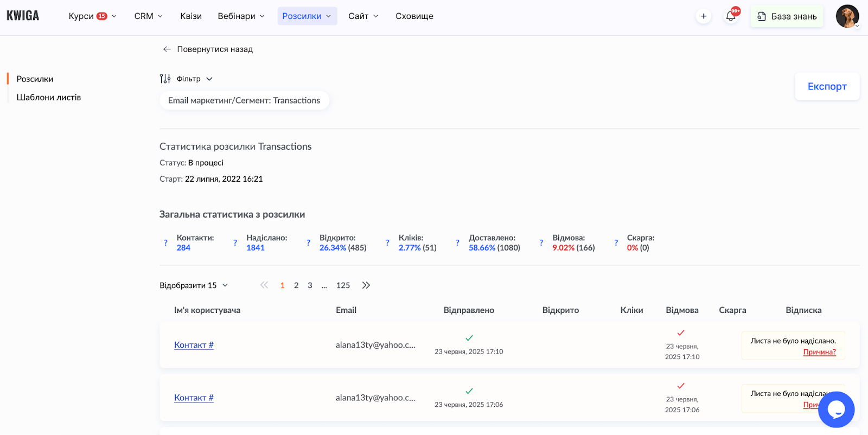
Task: Open the notifications bell
Action: coord(731,16)
